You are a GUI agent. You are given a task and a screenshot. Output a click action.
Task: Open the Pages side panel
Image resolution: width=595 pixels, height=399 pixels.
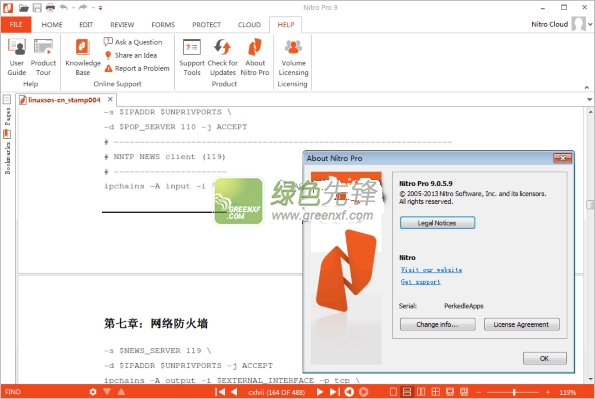coord(7,110)
